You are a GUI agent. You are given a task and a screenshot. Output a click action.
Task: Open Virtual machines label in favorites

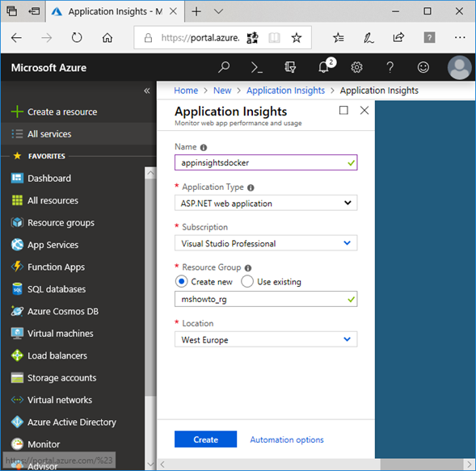[61, 334]
